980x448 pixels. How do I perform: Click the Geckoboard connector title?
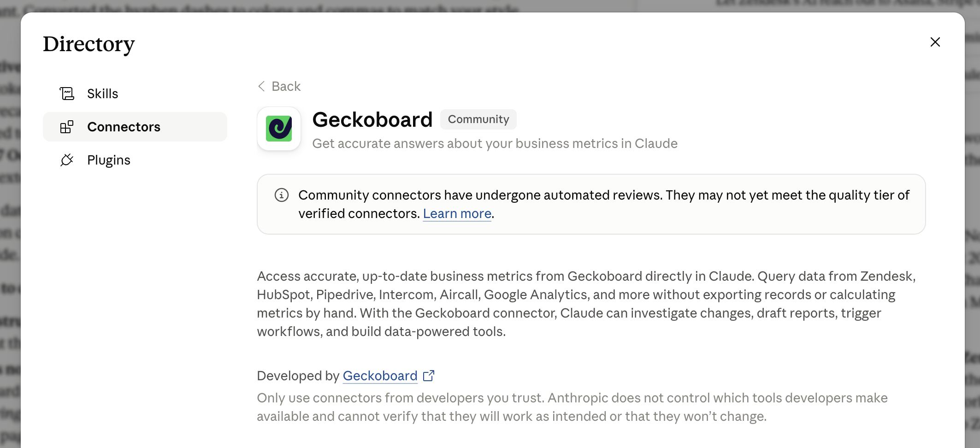372,120
